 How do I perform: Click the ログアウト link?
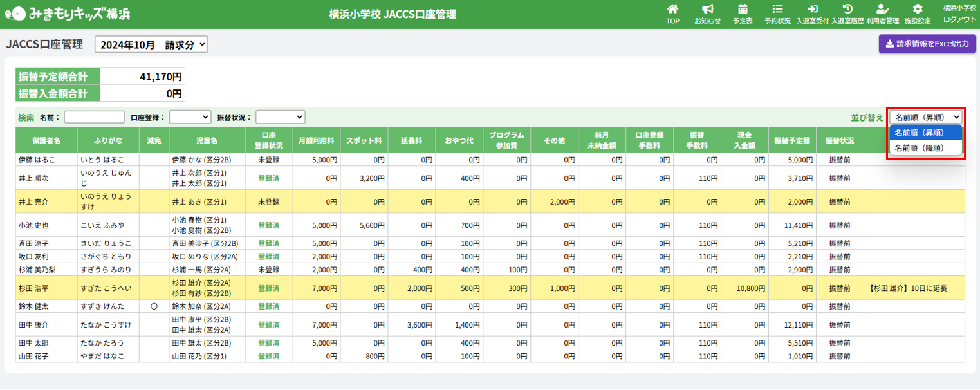959,19
